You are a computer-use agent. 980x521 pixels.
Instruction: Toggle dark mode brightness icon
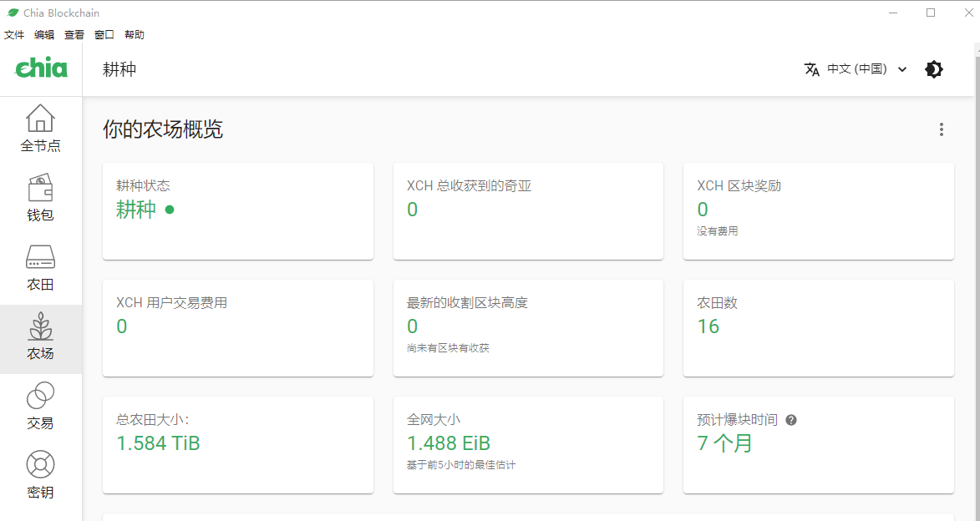click(x=934, y=69)
